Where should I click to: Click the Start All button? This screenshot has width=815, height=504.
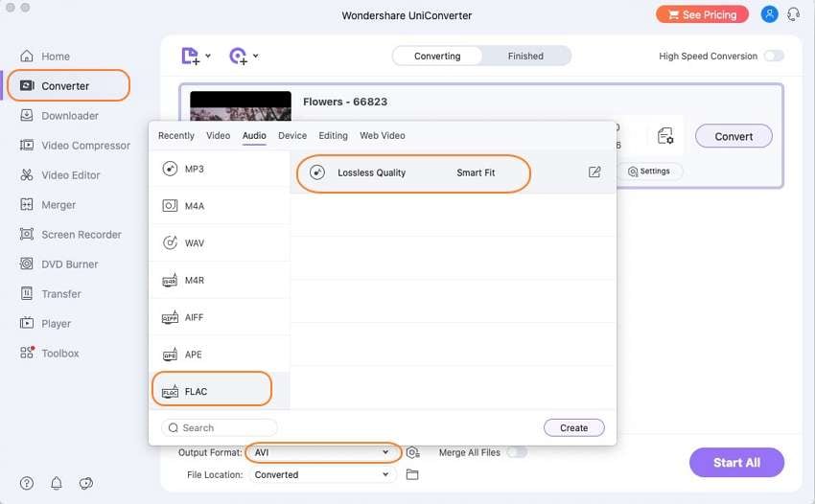[x=736, y=463]
